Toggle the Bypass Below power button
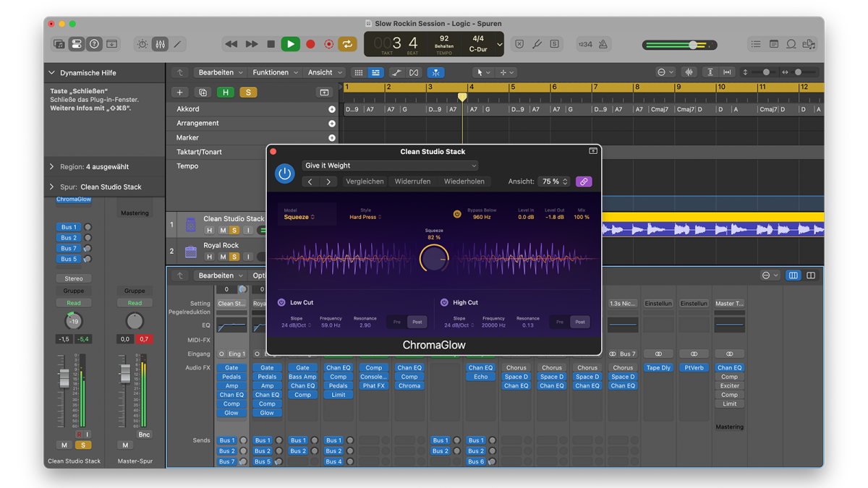The height and width of the screenshot is (488, 868). (457, 214)
